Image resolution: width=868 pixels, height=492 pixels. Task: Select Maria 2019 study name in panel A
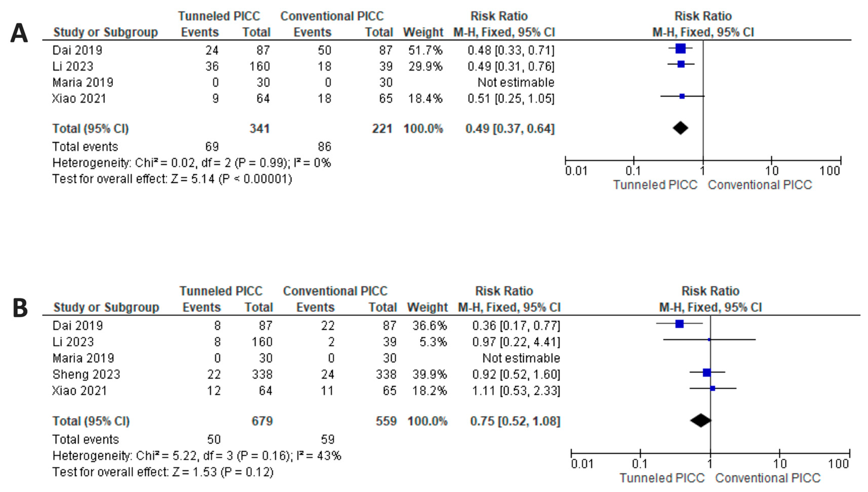(83, 82)
